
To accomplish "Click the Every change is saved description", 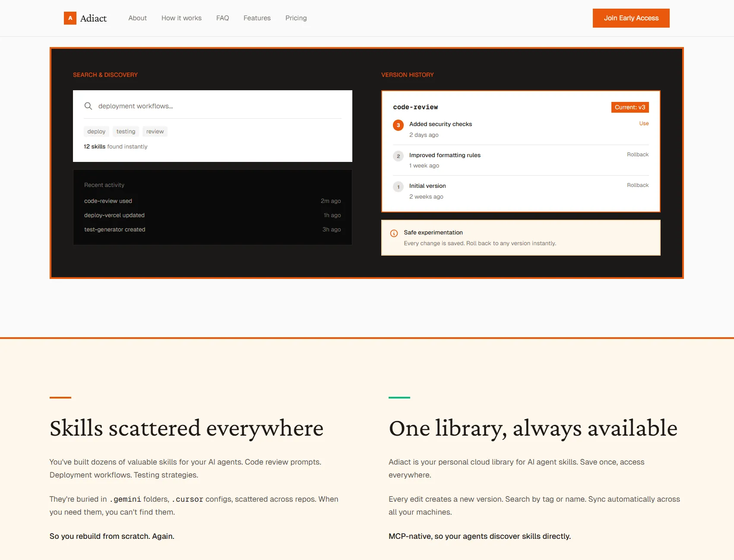I will pyautogui.click(x=480, y=243).
